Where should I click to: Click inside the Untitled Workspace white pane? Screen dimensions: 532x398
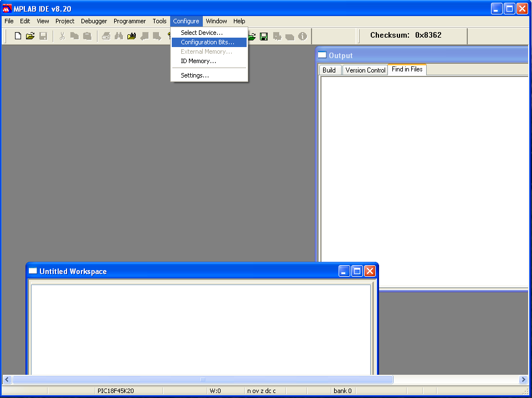[x=201, y=329]
